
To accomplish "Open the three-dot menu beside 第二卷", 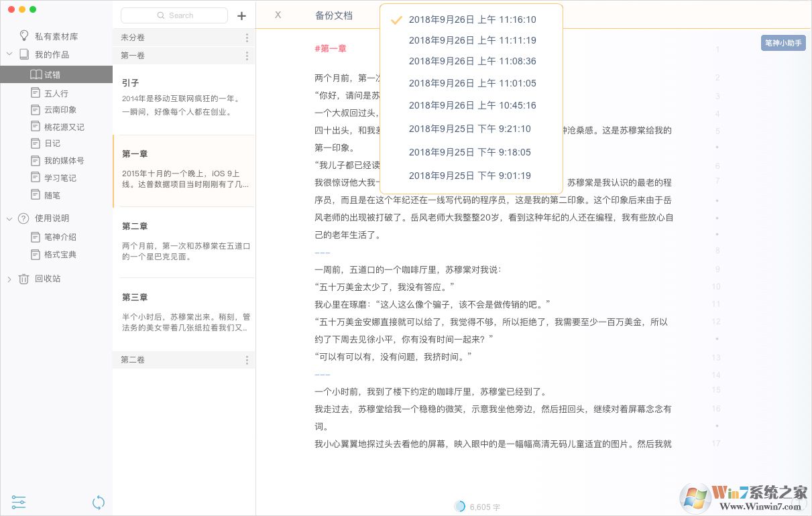I will [x=247, y=360].
